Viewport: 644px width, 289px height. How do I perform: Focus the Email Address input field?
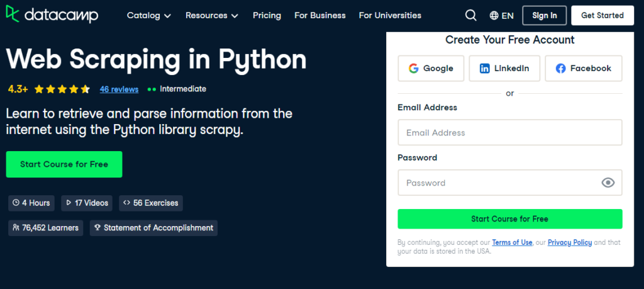pyautogui.click(x=509, y=132)
